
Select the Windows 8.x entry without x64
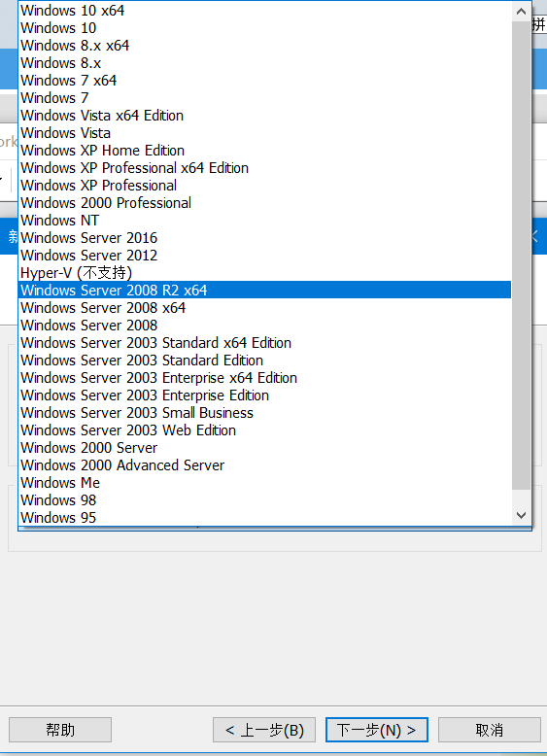pyautogui.click(x=264, y=63)
